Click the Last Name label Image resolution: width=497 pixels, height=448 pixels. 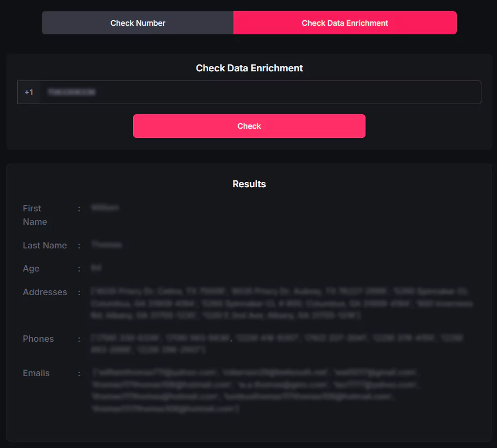[x=45, y=245]
